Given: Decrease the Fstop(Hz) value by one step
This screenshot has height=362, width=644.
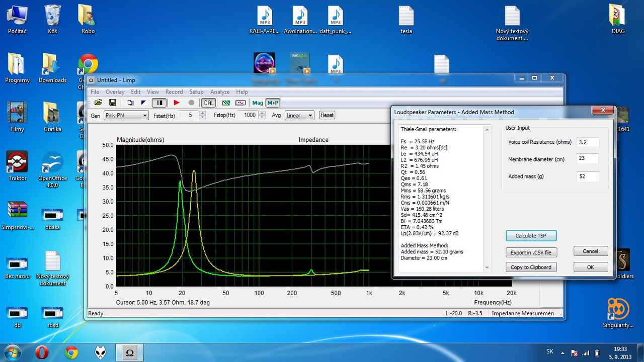Looking at the screenshot, I should click(x=262, y=117).
